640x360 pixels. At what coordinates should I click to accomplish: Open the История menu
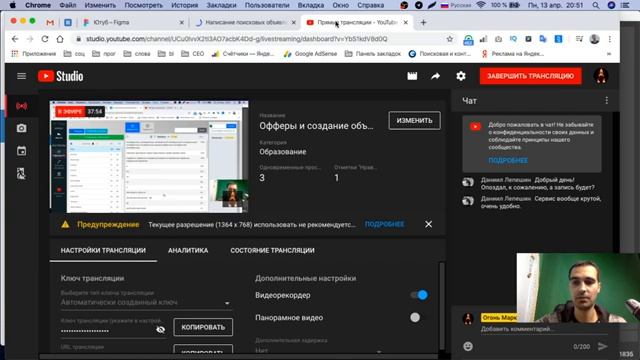tap(184, 5)
